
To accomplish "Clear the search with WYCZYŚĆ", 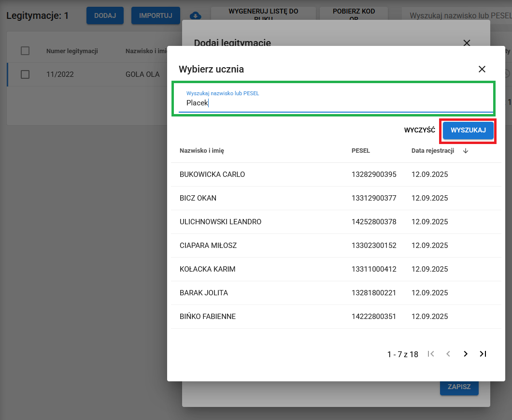I will point(419,130).
